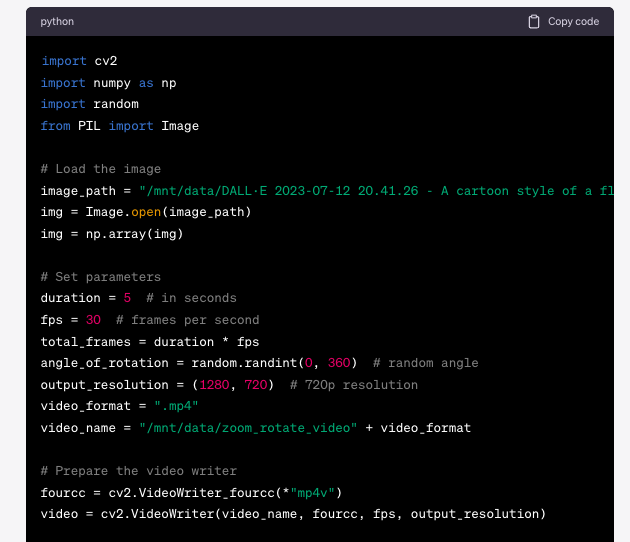Click the Copy code button
Viewport: 630px width, 542px height.
[x=564, y=22]
